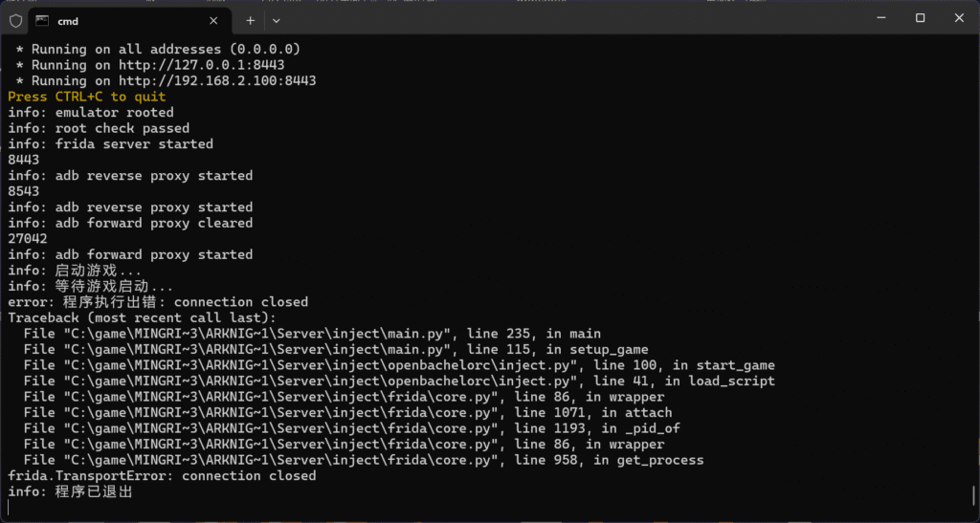Open the http://127.0.0.1:8443 link
Screen dimensions: 980x523
(201, 65)
